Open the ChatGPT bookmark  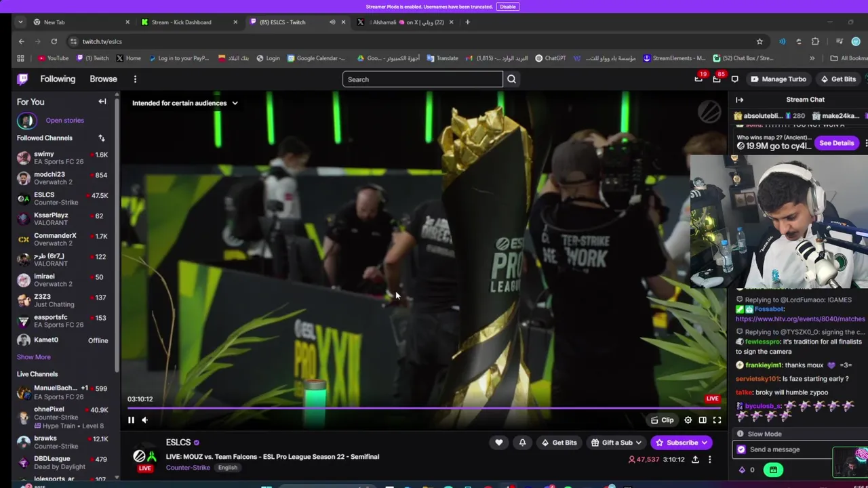[x=550, y=58]
